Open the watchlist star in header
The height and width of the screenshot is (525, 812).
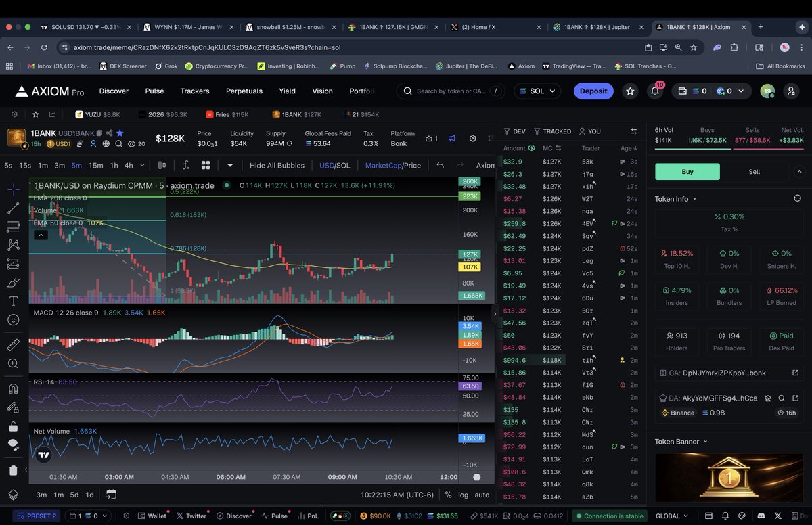(x=630, y=91)
